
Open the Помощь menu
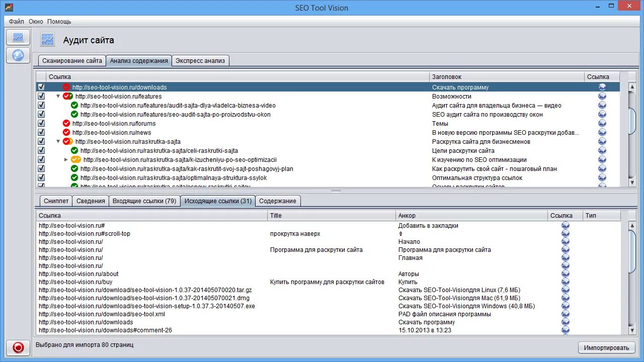tap(59, 22)
